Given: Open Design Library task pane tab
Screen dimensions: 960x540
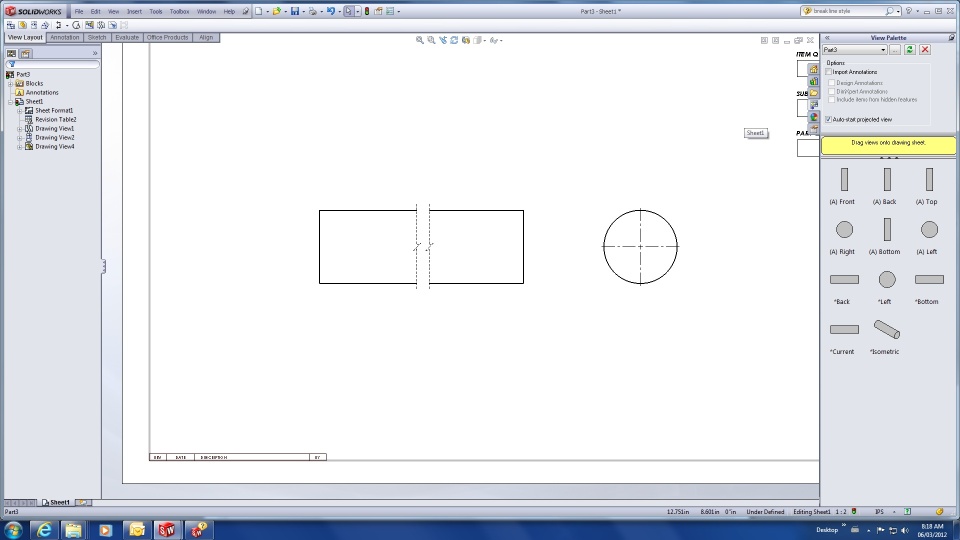Looking at the screenshot, I should click(x=814, y=81).
